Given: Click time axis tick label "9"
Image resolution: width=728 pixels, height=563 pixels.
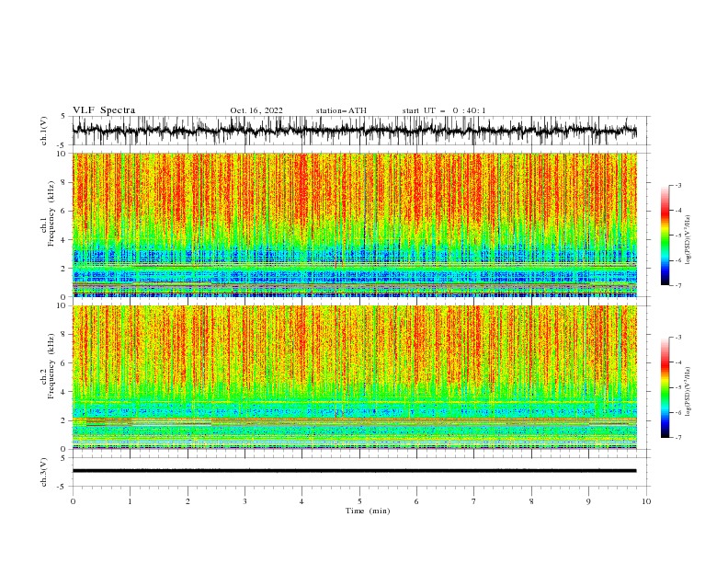Looking at the screenshot, I should pyautogui.click(x=588, y=501).
